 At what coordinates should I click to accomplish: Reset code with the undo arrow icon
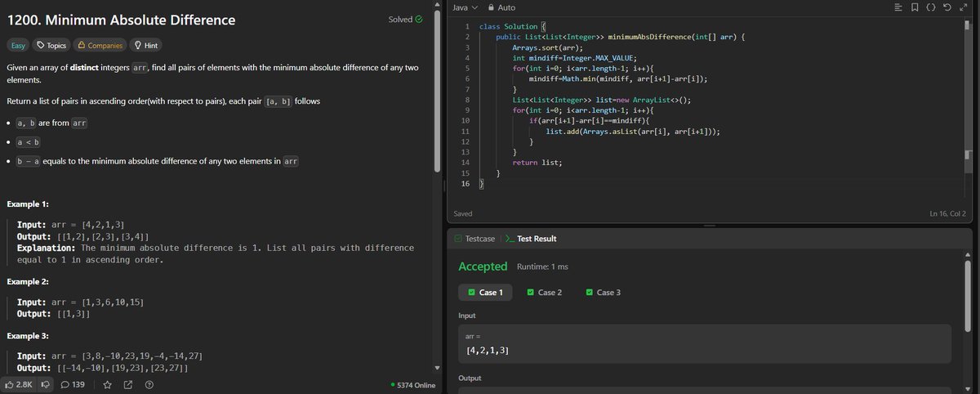947,7
